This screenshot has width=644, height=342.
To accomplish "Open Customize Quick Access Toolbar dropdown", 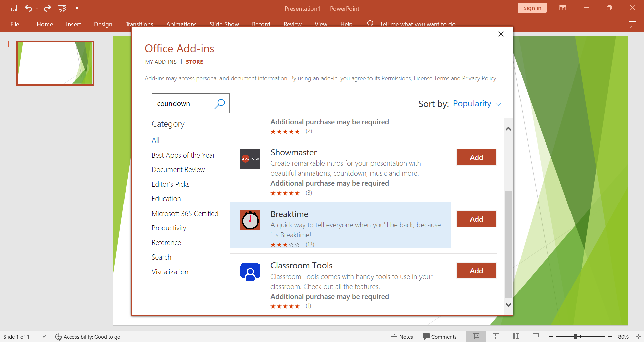I will 77,8.
